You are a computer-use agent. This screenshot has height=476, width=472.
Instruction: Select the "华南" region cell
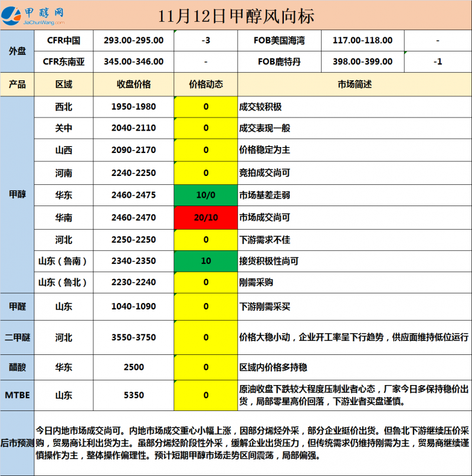pyautogui.click(x=64, y=218)
